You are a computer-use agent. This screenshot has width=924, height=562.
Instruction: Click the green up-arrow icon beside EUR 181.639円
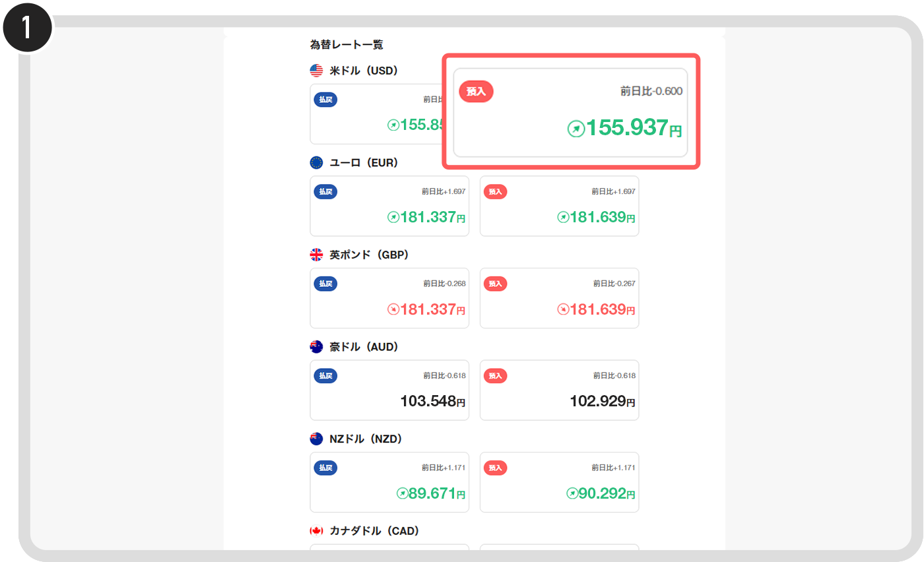click(x=563, y=217)
